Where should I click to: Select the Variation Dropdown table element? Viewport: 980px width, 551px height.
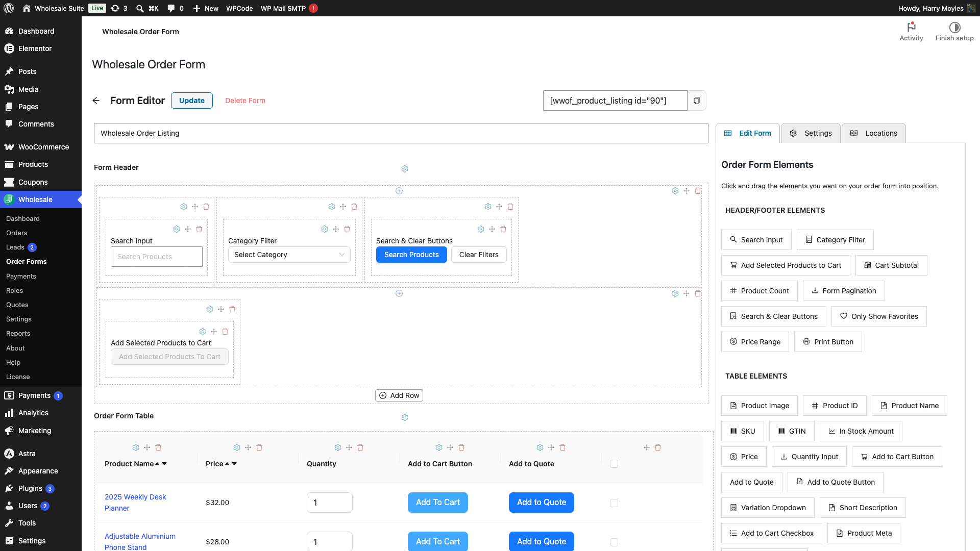(768, 508)
